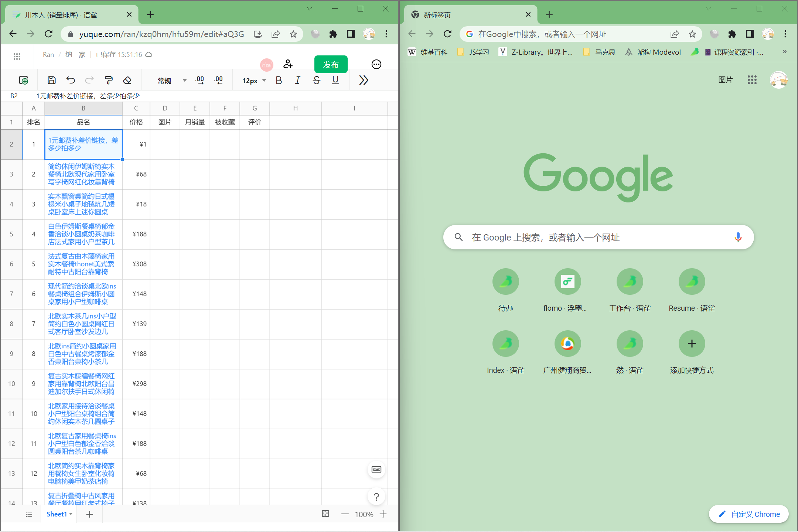The height and width of the screenshot is (532, 798).
Task: Click the invite collaborator icon
Action: pos(288,64)
